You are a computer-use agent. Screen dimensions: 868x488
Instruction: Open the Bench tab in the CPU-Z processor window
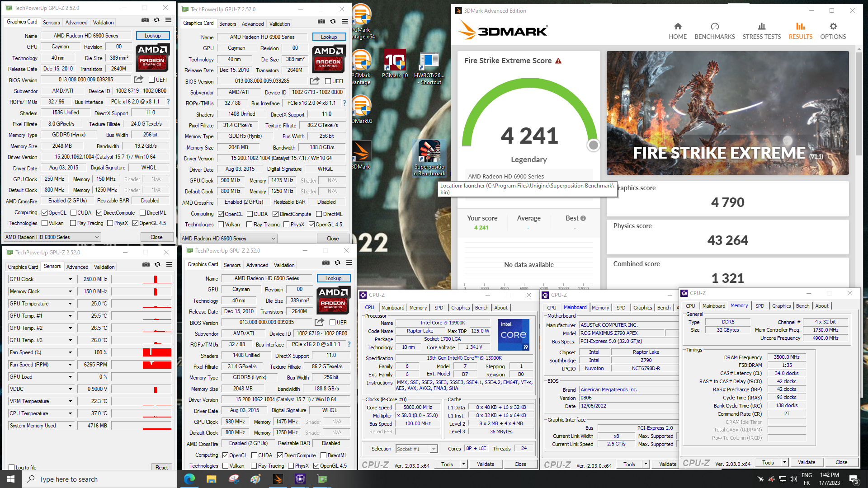pyautogui.click(x=481, y=308)
